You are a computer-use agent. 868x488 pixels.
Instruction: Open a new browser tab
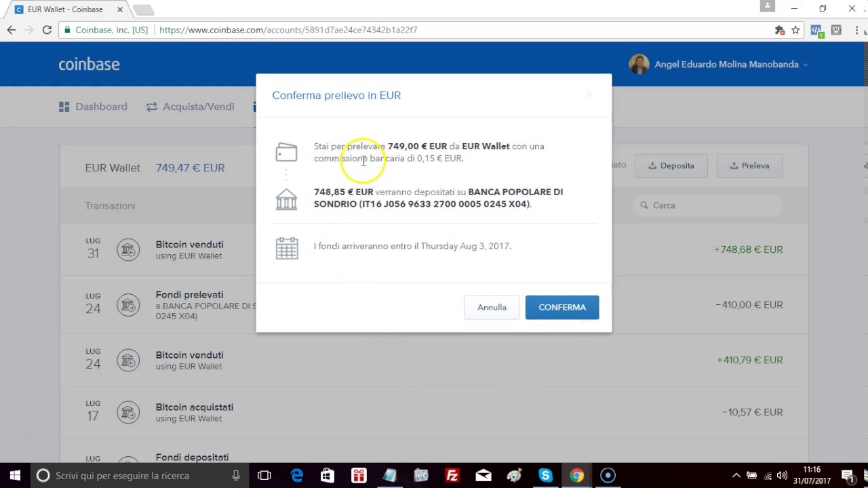[x=142, y=10]
